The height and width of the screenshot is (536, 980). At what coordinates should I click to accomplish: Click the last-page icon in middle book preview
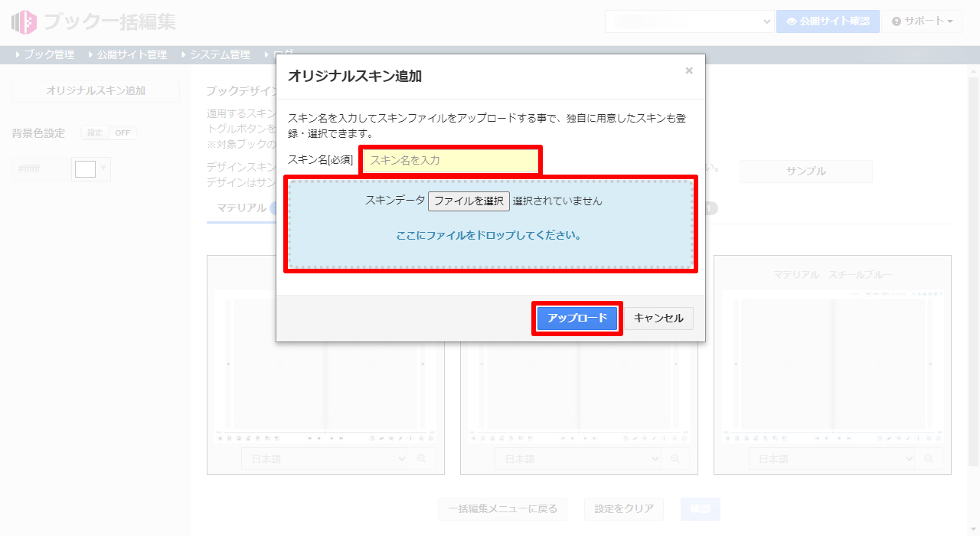point(595,439)
